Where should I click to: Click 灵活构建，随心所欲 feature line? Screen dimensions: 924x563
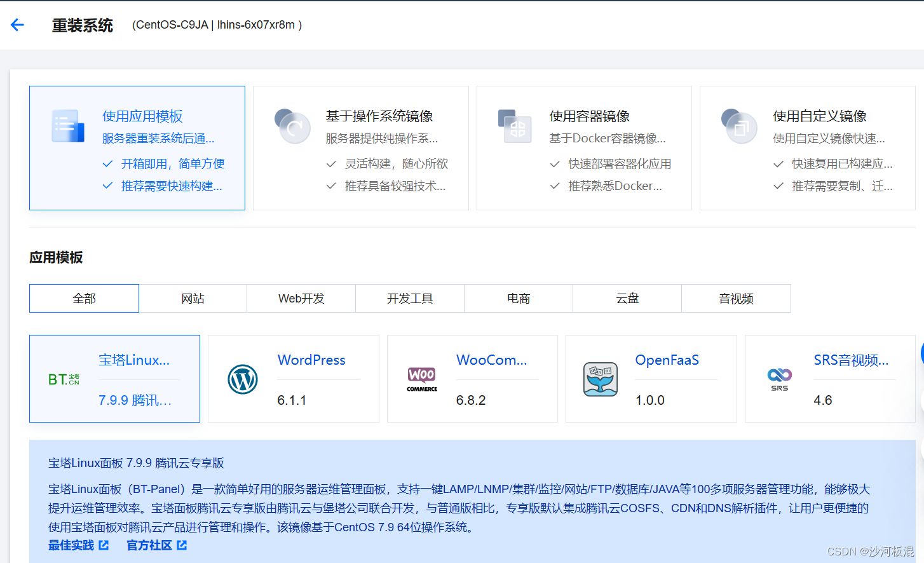coord(397,164)
